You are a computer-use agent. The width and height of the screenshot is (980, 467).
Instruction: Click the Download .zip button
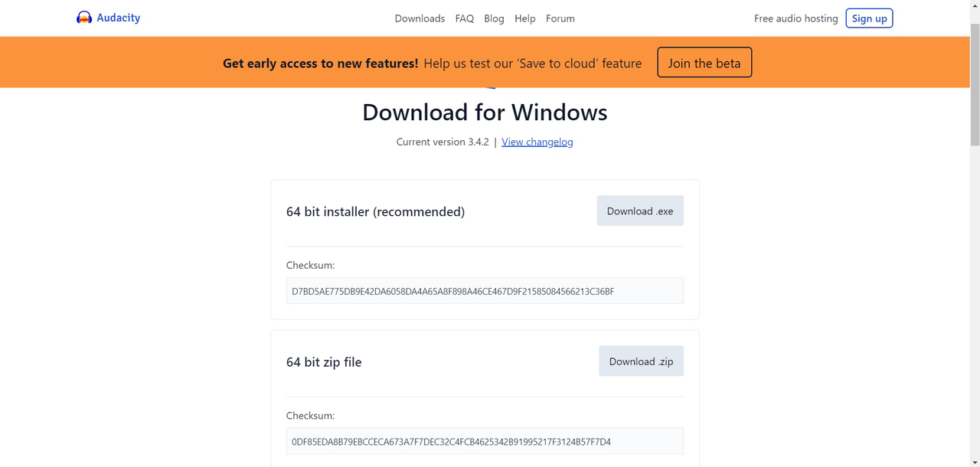[641, 361]
